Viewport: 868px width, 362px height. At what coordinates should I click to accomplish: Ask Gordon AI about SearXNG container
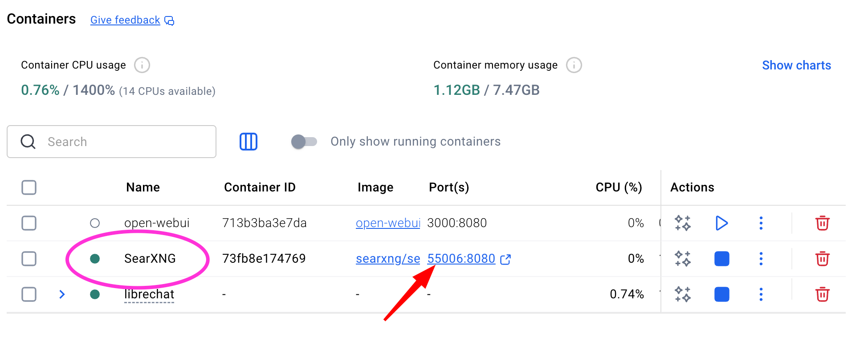[x=683, y=259]
